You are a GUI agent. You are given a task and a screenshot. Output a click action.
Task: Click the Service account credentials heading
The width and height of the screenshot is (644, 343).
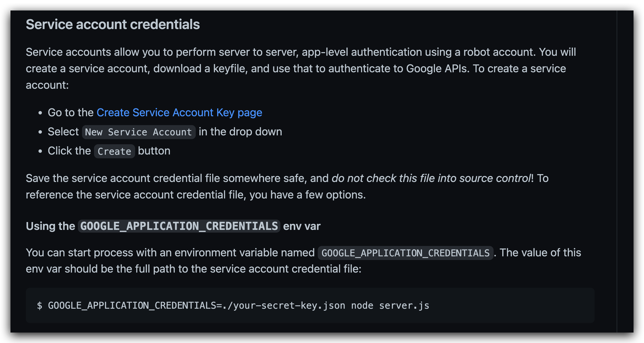[x=113, y=25]
